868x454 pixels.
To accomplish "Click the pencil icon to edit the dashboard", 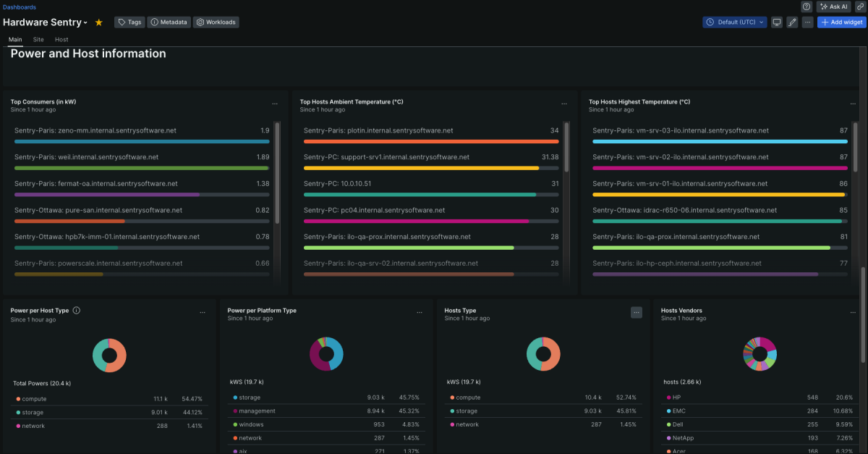I will (792, 22).
